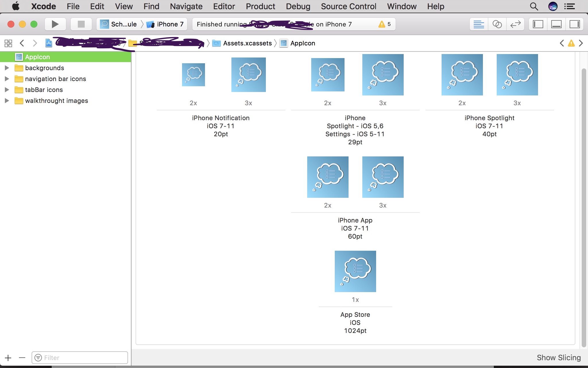This screenshot has height=368, width=588.
Task: Expand the backgrounds folder
Action: [7, 68]
